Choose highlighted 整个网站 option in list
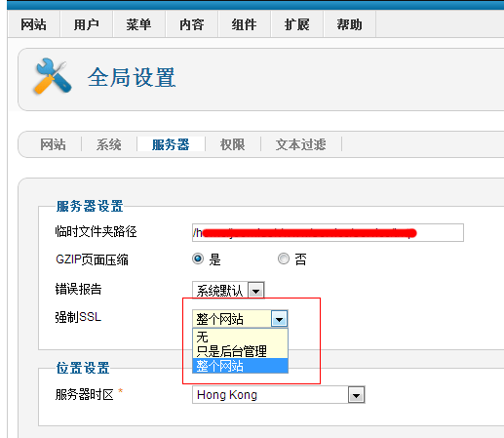The height and width of the screenshot is (438, 504). point(240,366)
